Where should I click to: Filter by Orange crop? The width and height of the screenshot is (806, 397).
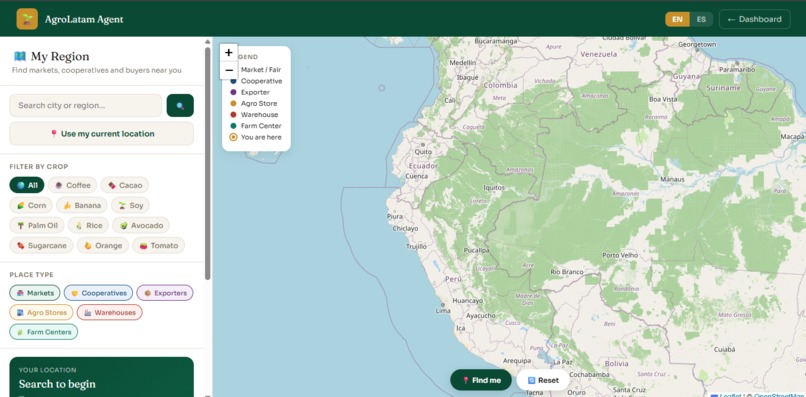click(x=103, y=245)
